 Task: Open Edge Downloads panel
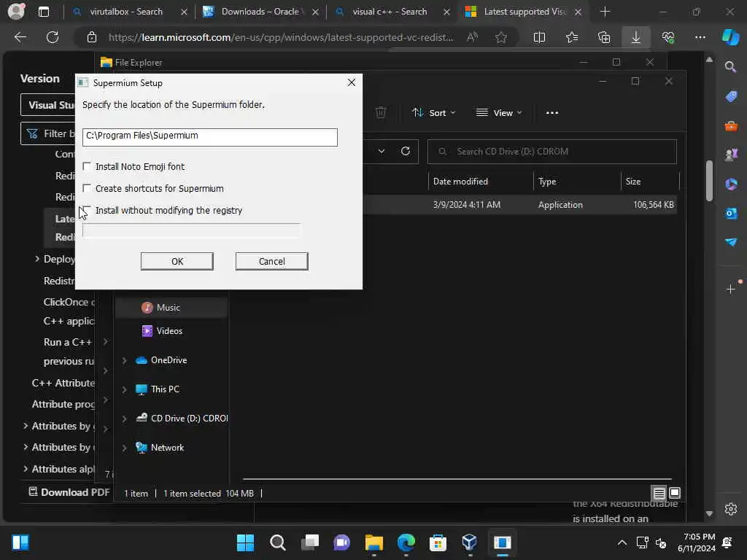click(x=636, y=37)
